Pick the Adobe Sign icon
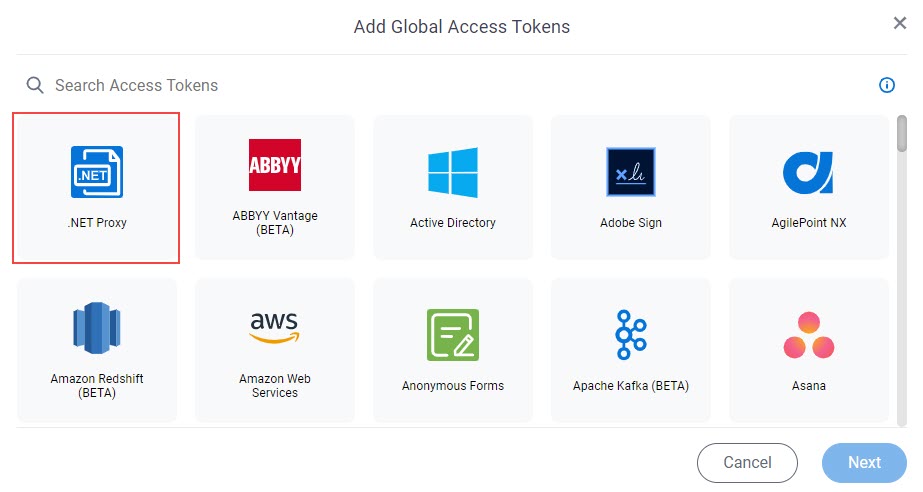The image size is (923, 492). [630, 172]
